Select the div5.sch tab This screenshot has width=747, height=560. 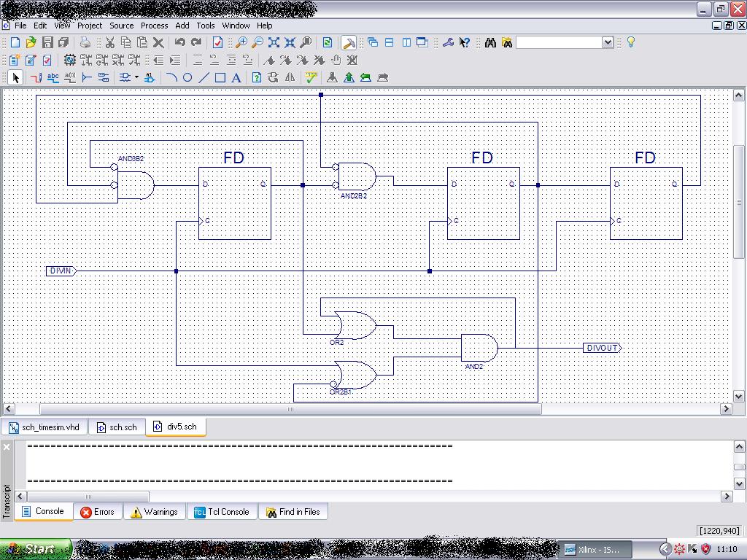coord(175,427)
